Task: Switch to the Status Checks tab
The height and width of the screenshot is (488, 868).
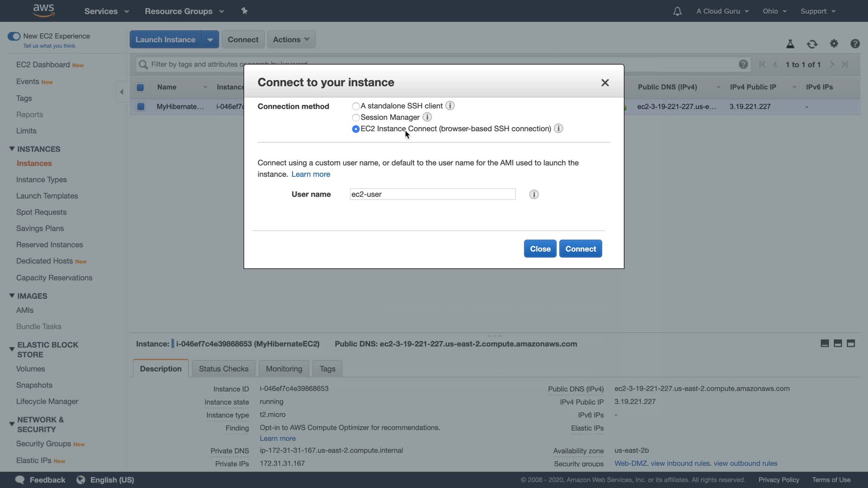Action: click(x=223, y=369)
